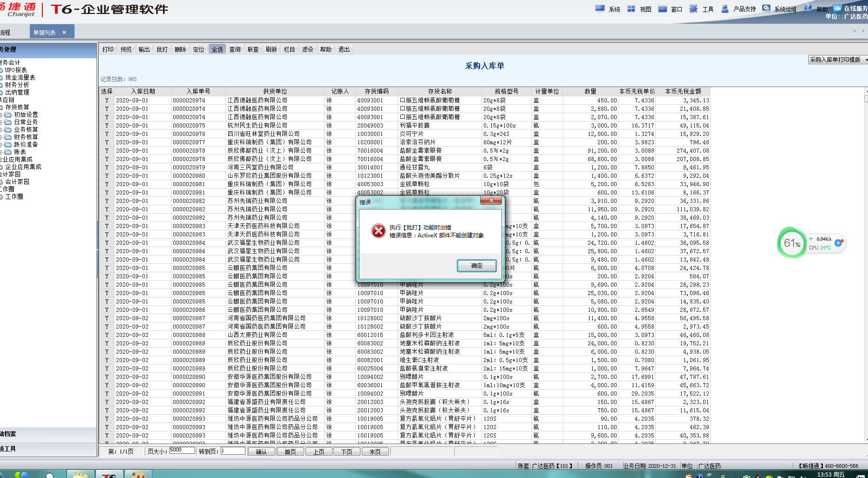Click the 产品支持 person icon

coord(725,8)
